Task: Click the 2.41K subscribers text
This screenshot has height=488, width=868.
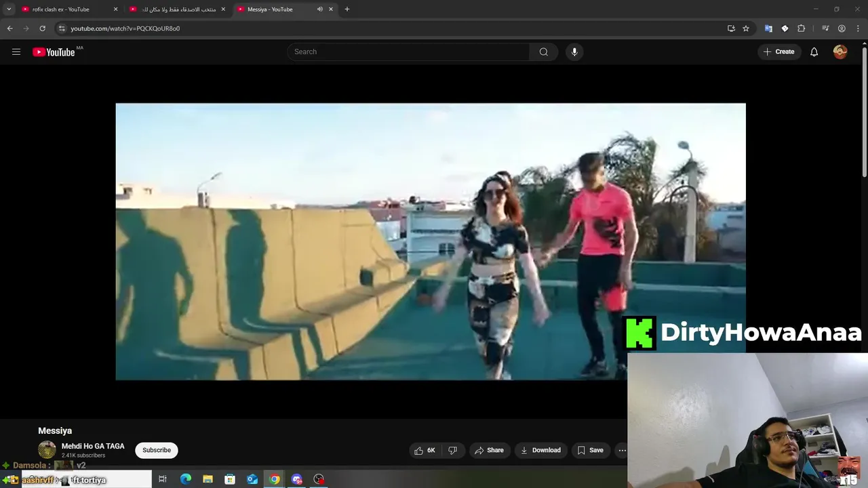Action: coord(83,455)
